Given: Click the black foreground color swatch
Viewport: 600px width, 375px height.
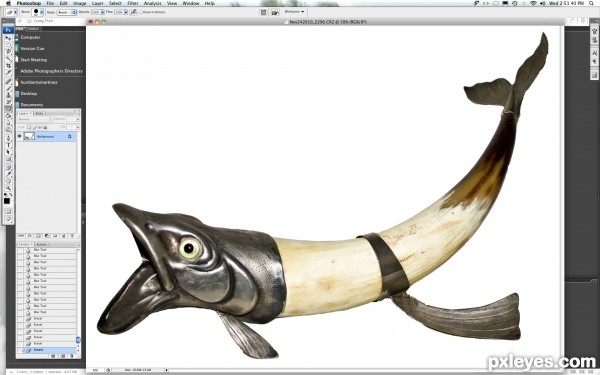Looking at the screenshot, I should [x=7, y=201].
